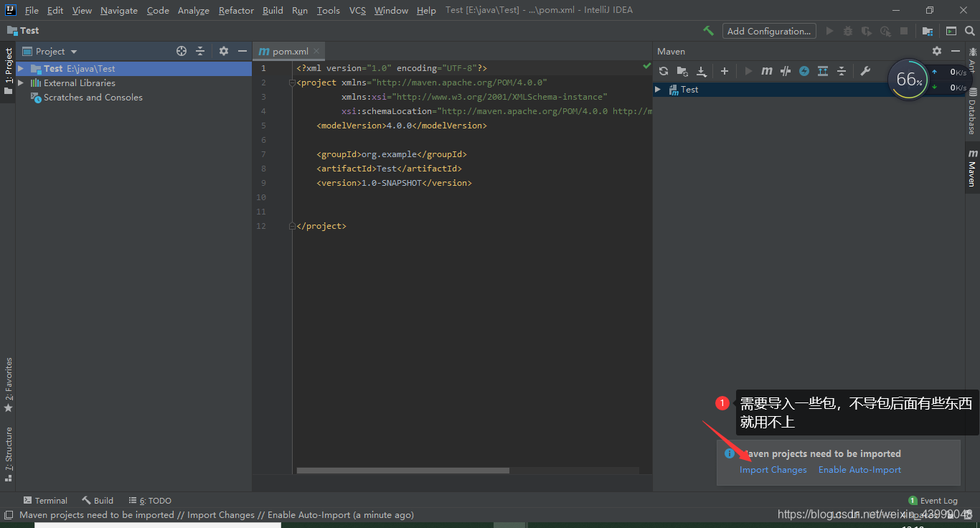Image resolution: width=980 pixels, height=528 pixels.
Task: Close the pom.xml tab
Action: (x=316, y=51)
